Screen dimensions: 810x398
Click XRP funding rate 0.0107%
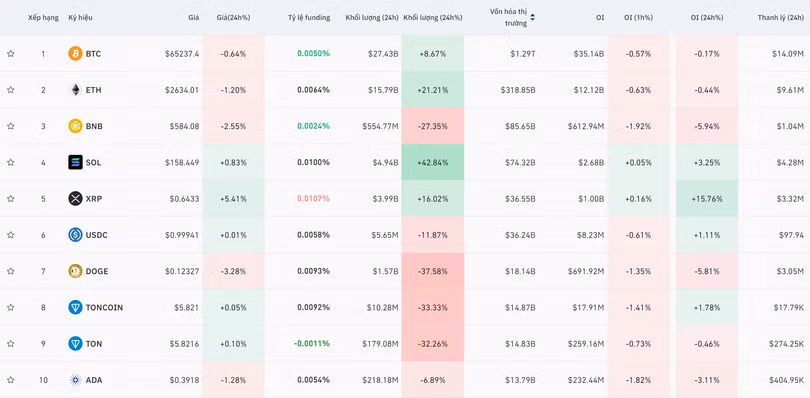pyautogui.click(x=314, y=198)
